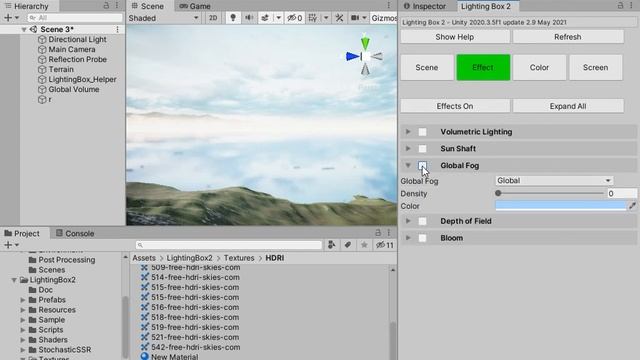Click the Hierarchy search field
This screenshot has height=360, width=640.
[x=75, y=18]
